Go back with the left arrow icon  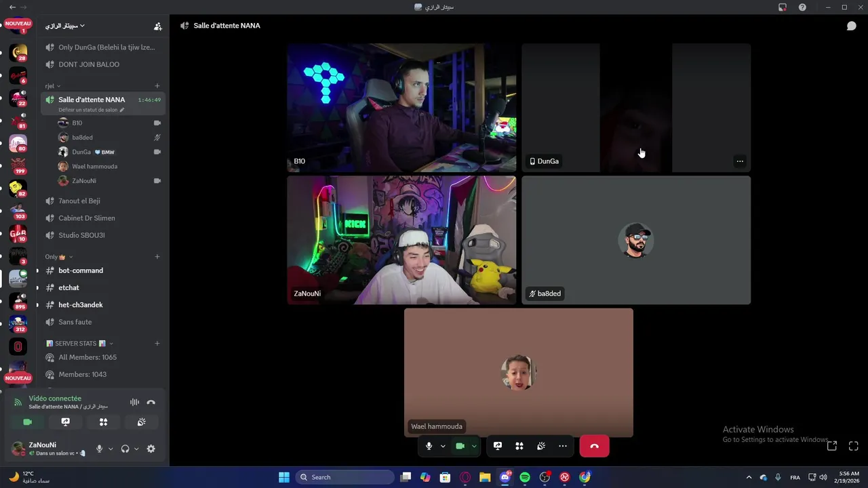click(12, 7)
